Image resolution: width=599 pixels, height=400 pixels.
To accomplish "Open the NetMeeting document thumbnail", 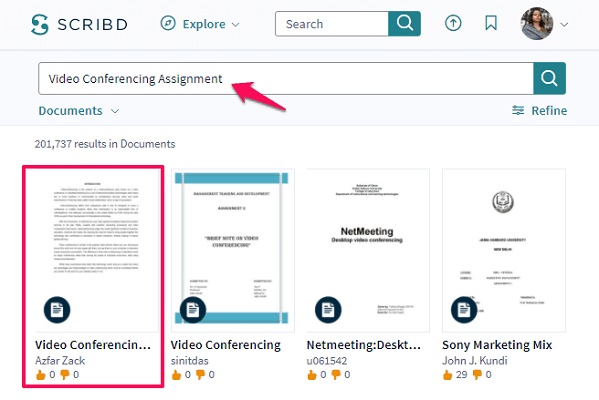I will (368, 250).
